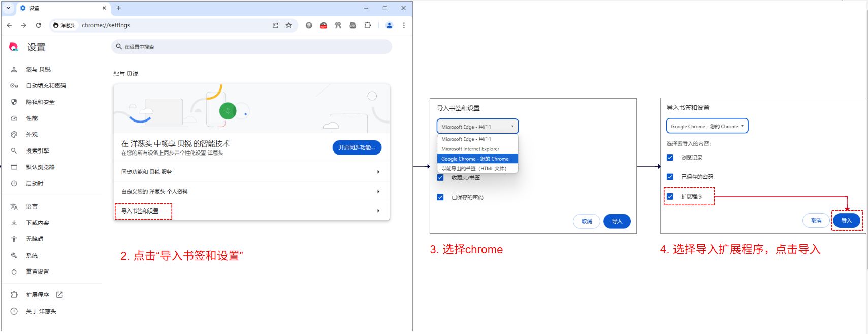This screenshot has height=334, width=868.
Task: Open a new tab with plus icon
Action: 119,8
